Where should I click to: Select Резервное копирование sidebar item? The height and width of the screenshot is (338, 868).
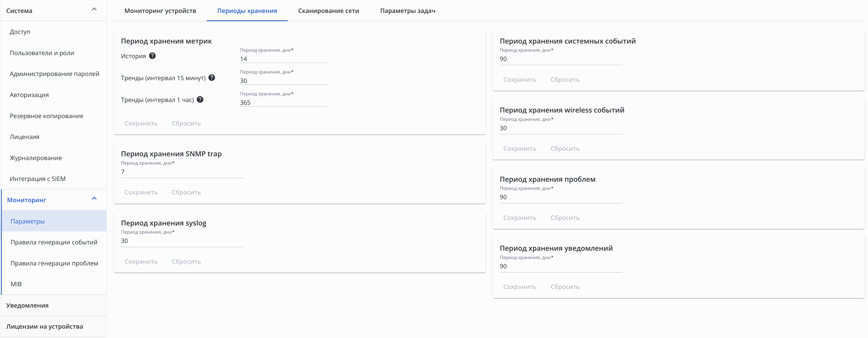click(x=47, y=116)
